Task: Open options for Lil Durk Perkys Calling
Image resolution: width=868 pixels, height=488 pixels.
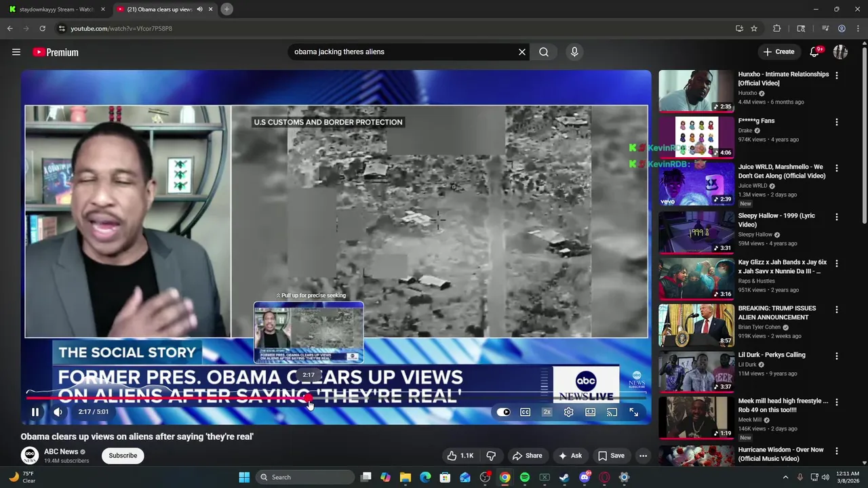Action: [837, 356]
